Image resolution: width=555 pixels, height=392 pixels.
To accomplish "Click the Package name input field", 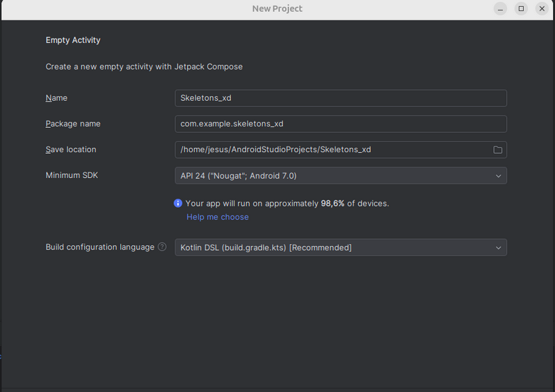I will (341, 124).
